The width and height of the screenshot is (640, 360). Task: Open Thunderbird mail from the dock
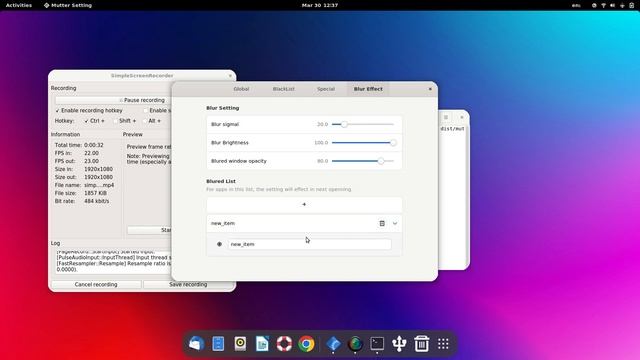pos(196,344)
